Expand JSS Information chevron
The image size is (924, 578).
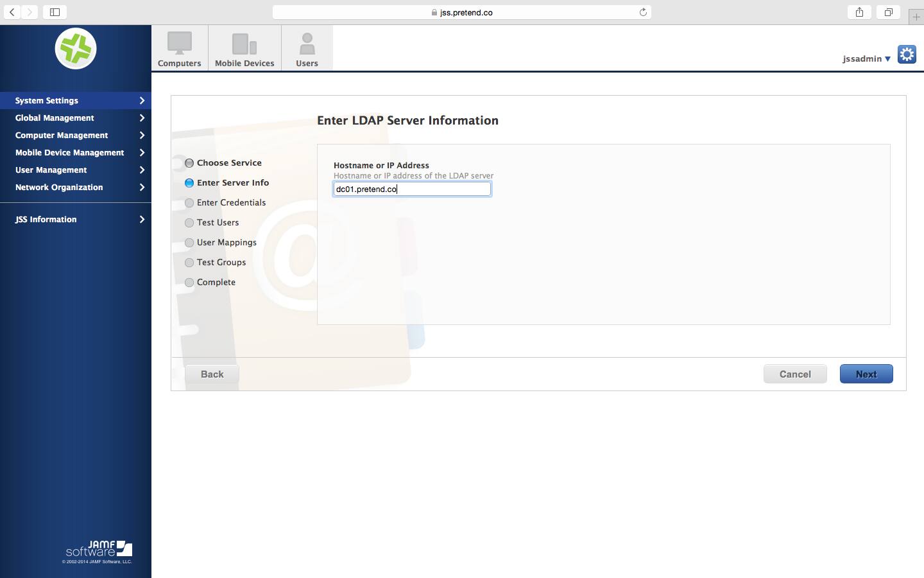[x=142, y=219]
